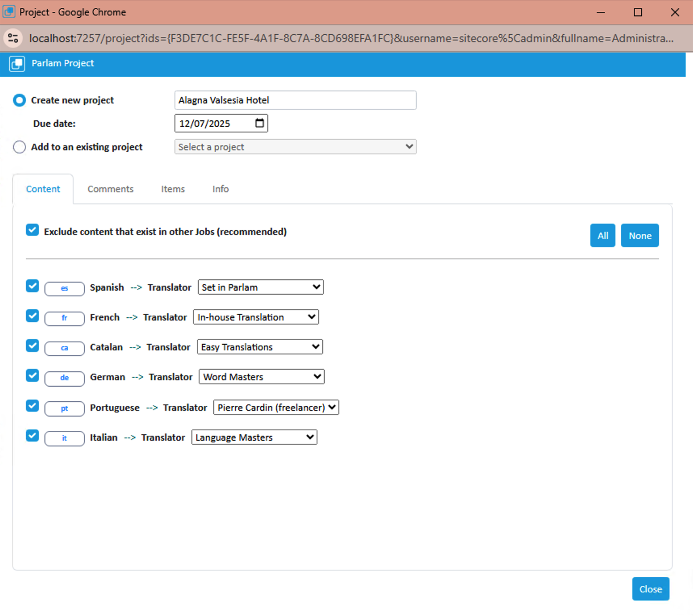Open the due date calendar picker icon
Image resolution: width=693 pixels, height=616 pixels.
pos(259,123)
